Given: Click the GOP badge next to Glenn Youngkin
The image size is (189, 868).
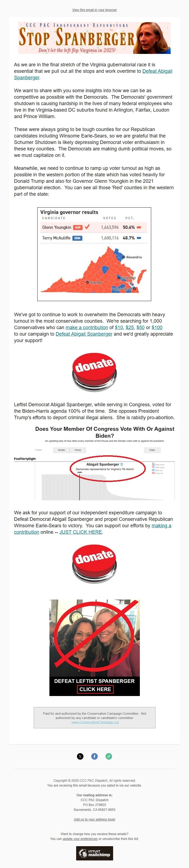Looking at the screenshot, I should click(x=78, y=228).
